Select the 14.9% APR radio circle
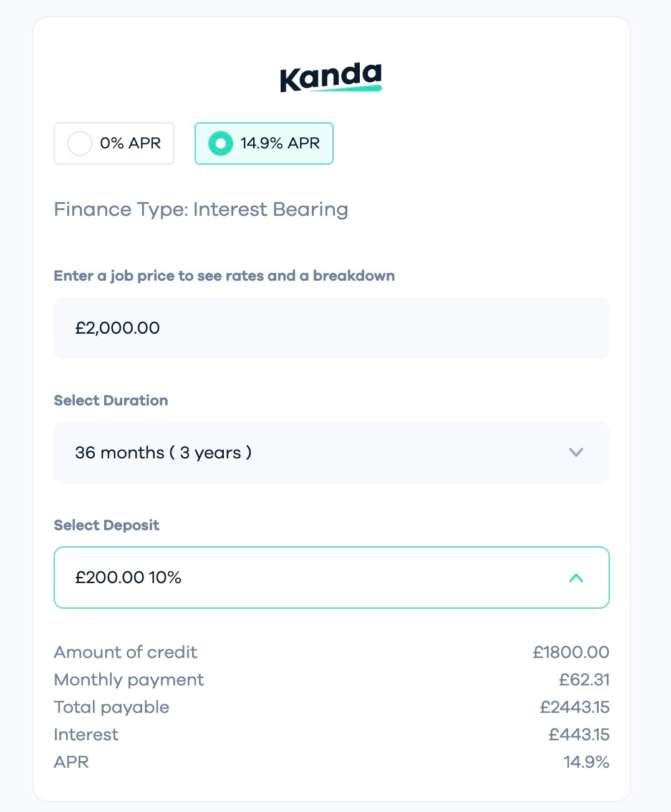Viewport: 671px width, 812px height. point(220,143)
